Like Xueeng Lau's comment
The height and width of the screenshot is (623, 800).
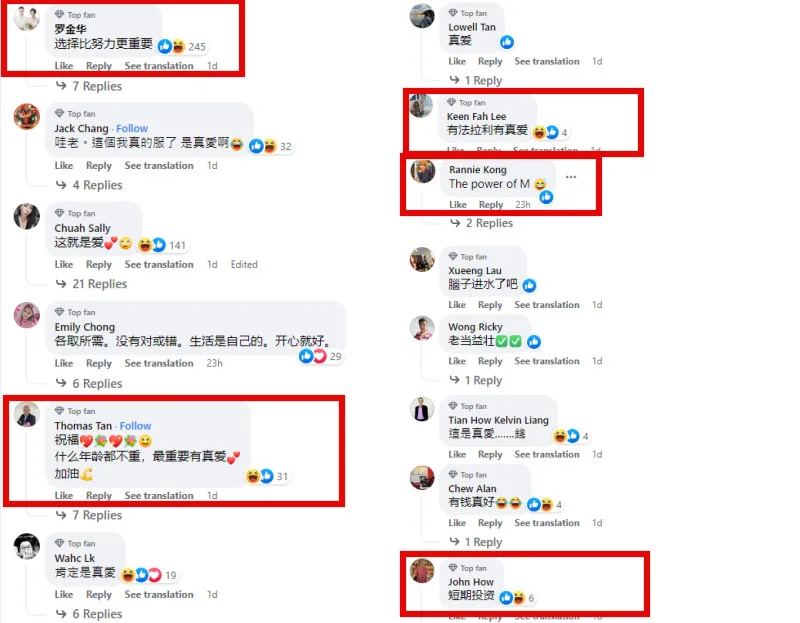coord(457,305)
